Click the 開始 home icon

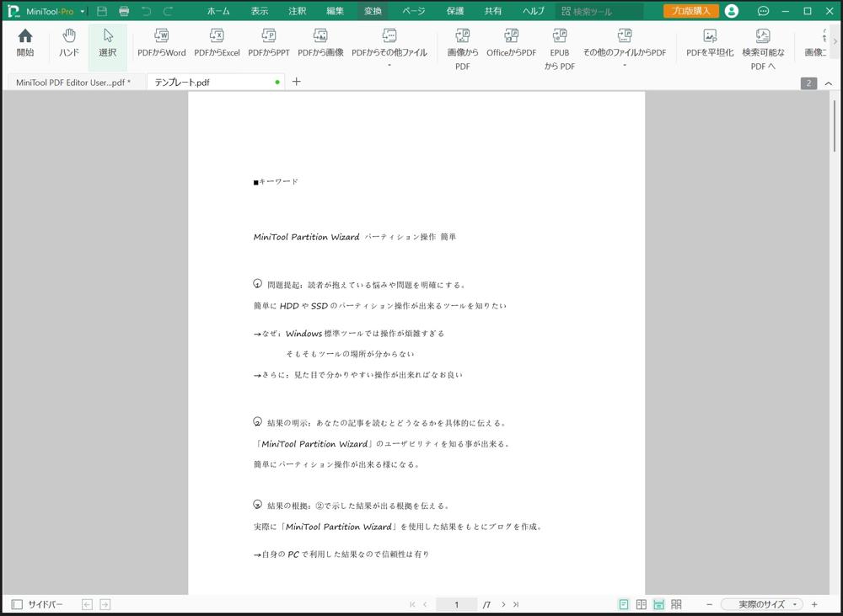[25, 43]
